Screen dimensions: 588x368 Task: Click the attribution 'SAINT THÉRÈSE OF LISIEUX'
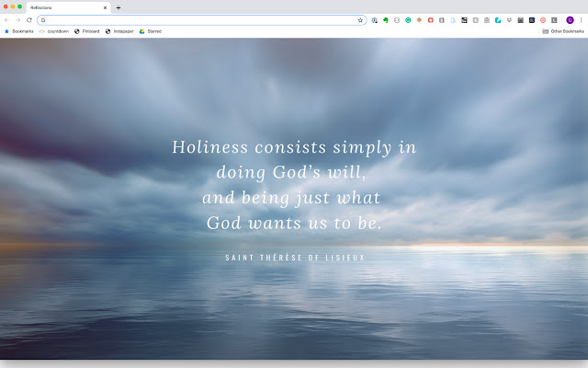pos(295,258)
